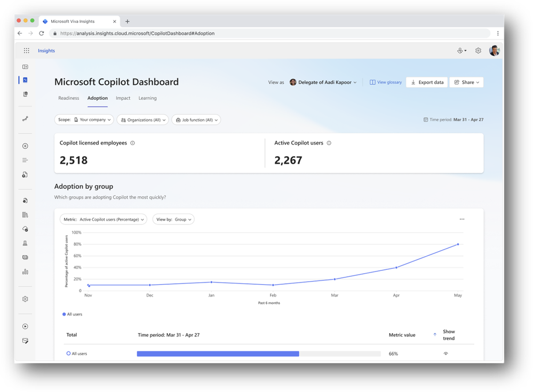Open the Job function (All) filter
The width and height of the screenshot is (533, 392).
tap(196, 119)
